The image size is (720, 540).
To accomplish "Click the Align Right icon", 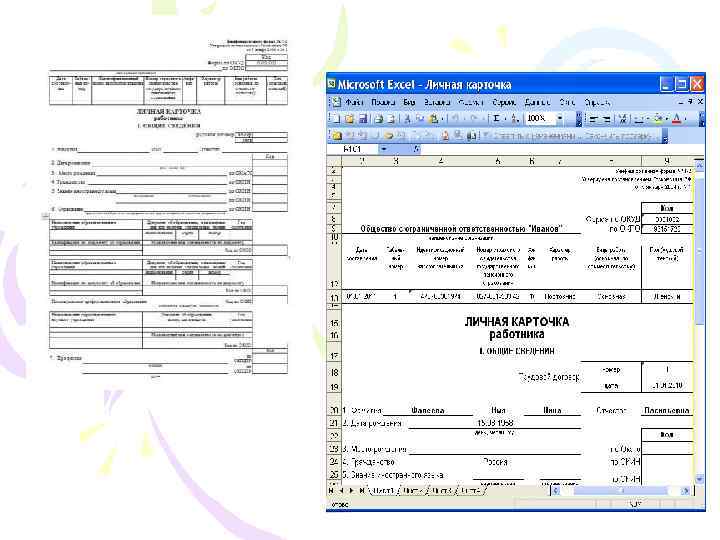I will point(607,119).
